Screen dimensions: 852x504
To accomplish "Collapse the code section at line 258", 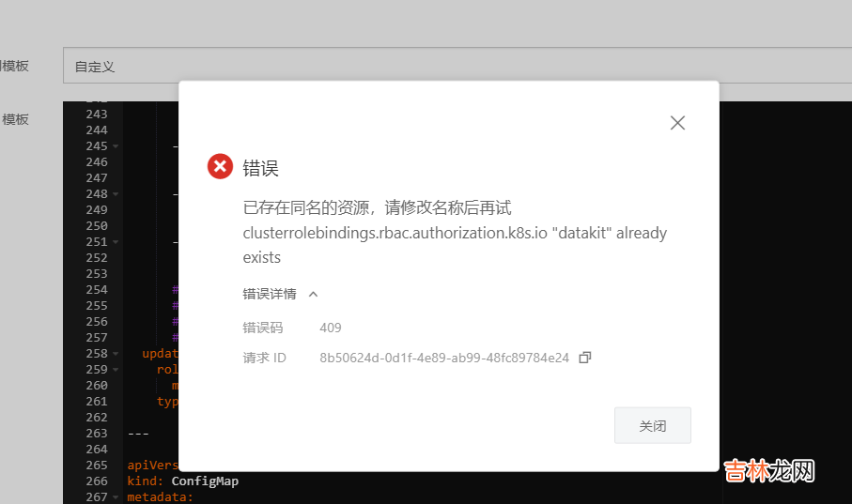I will click(x=116, y=354).
